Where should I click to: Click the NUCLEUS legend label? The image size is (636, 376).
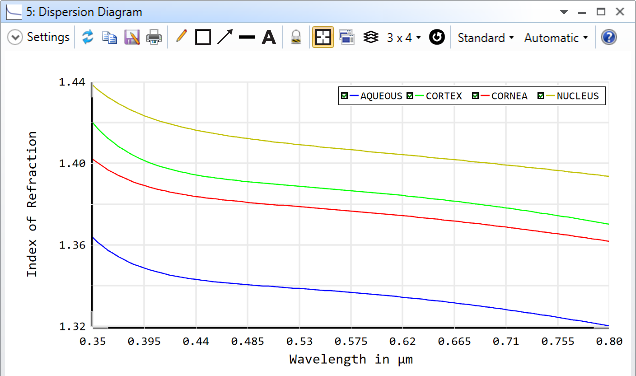click(x=578, y=96)
